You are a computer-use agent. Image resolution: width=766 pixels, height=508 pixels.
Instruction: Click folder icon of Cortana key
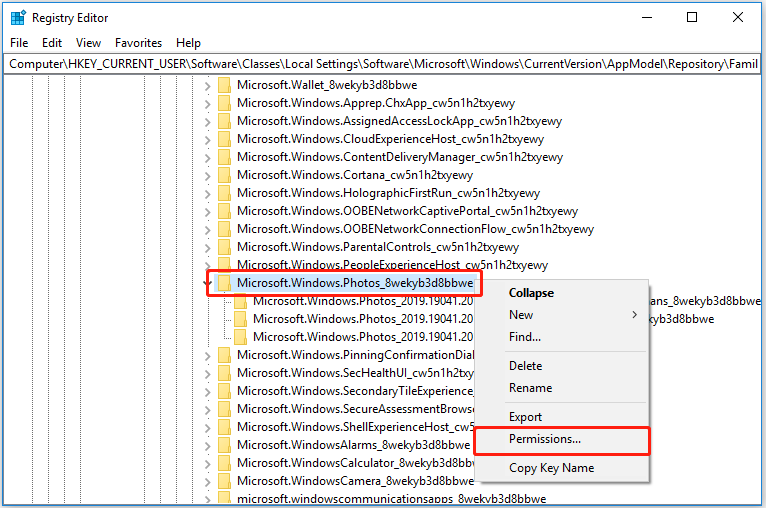(224, 175)
